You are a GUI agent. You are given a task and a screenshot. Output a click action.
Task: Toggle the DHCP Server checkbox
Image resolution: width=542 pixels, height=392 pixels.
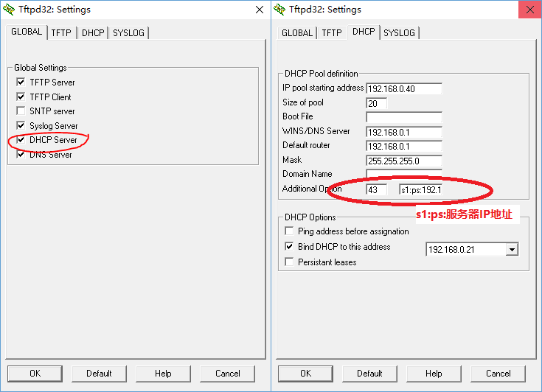(x=21, y=139)
